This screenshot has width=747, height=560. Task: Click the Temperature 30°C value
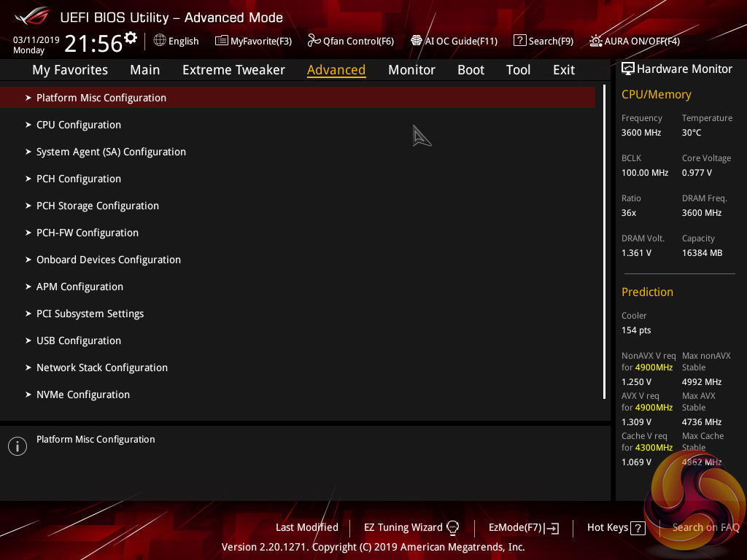pos(692,133)
